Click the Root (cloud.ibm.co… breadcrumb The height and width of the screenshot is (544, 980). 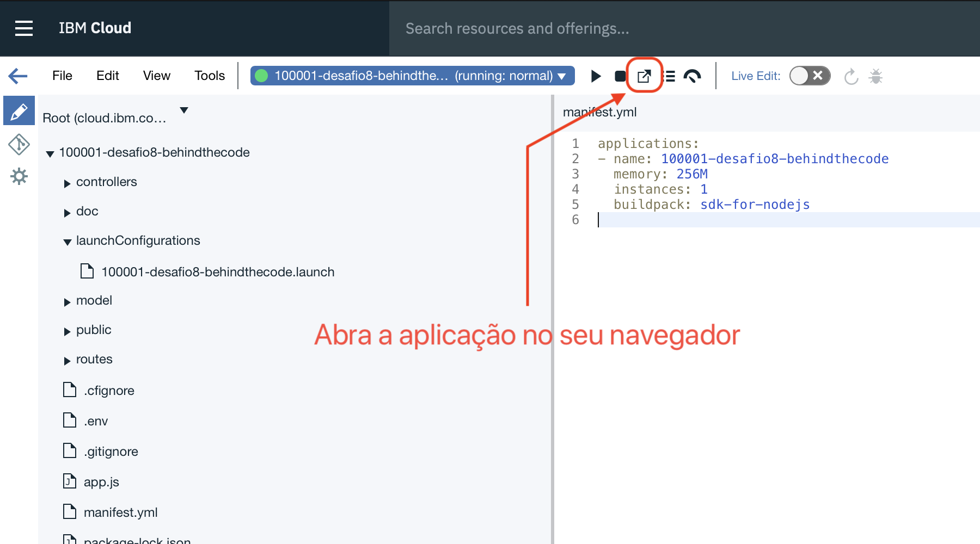coord(105,118)
